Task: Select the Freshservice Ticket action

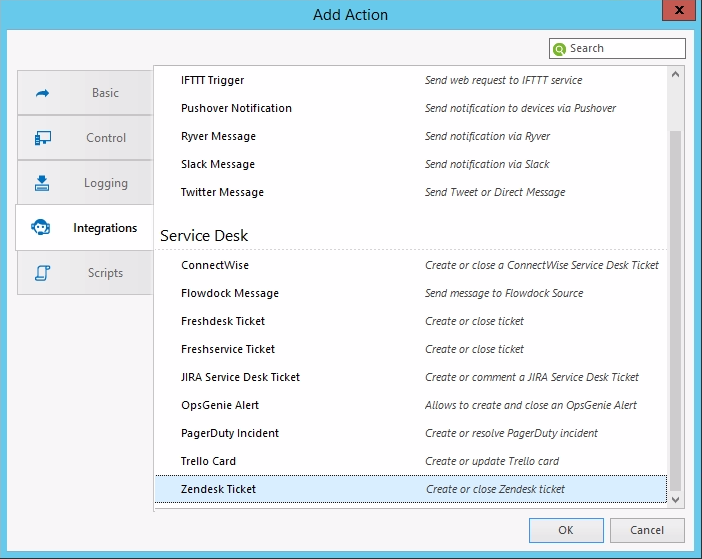Action: (x=411, y=349)
